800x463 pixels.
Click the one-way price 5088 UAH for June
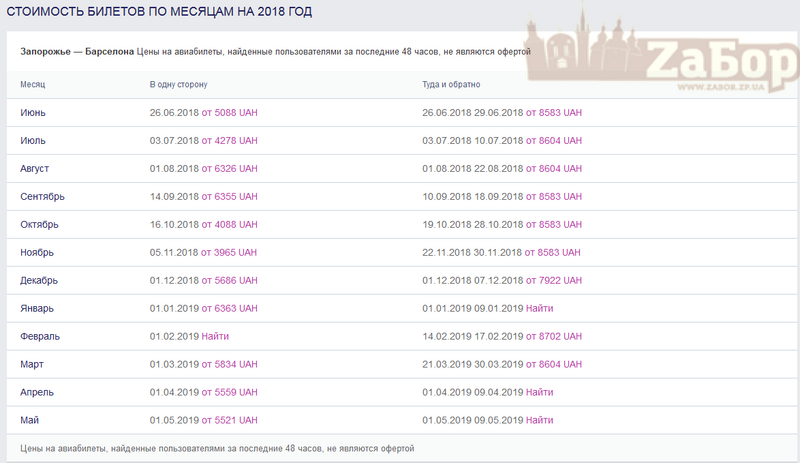230,113
